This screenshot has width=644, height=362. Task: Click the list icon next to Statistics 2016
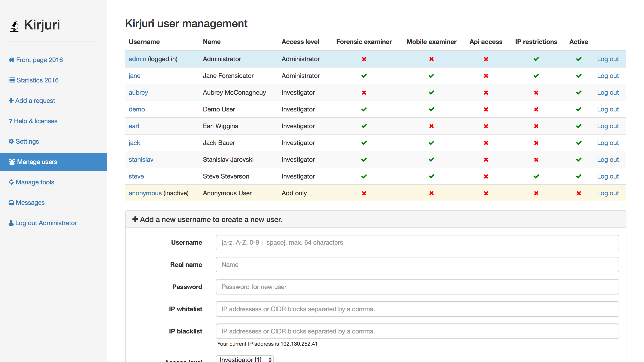pos(12,80)
